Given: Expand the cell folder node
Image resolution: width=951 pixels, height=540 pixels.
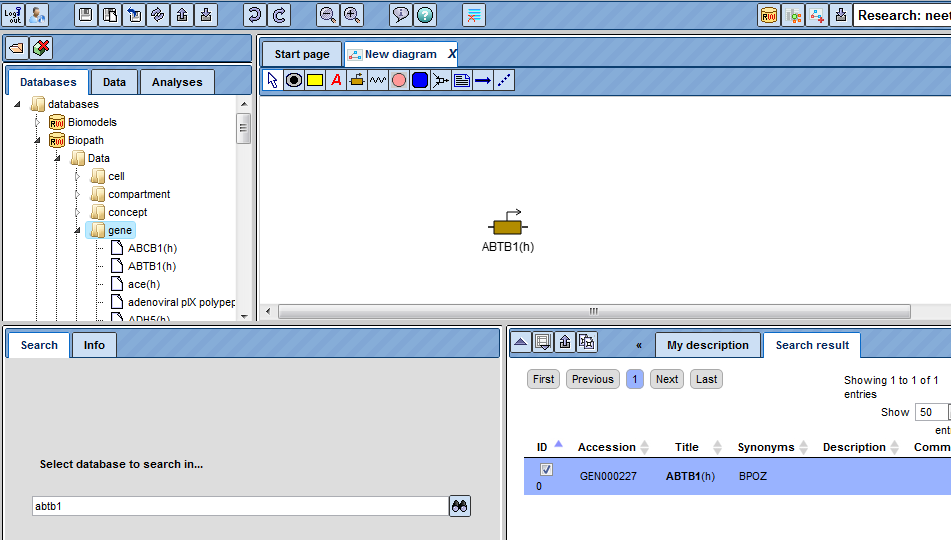Looking at the screenshot, I should 78,177.
